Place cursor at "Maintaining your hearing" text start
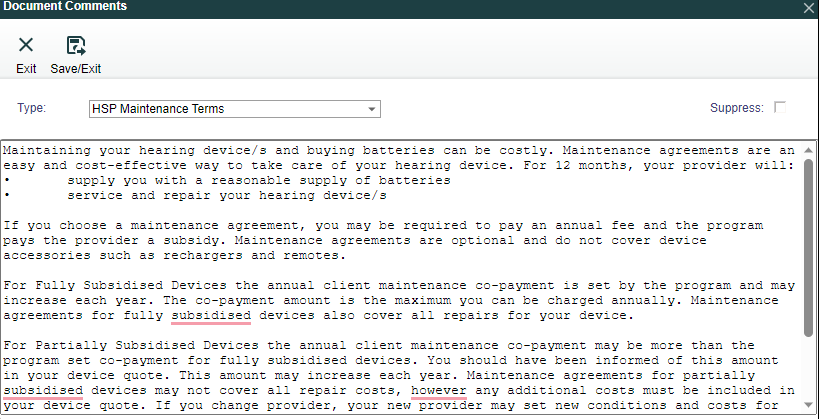Image resolution: width=819 pixels, height=419 pixels. point(4,150)
